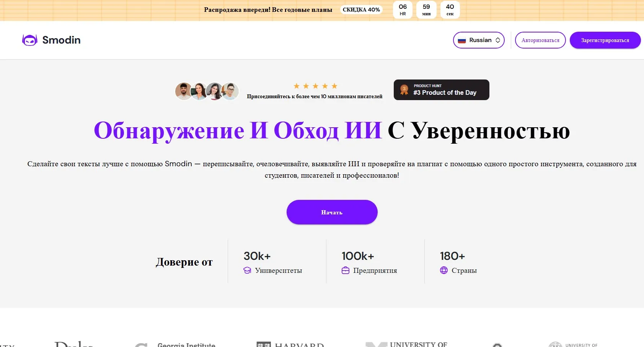644x347 pixels.
Task: Click the language selector chevron arrows
Action: 498,40
